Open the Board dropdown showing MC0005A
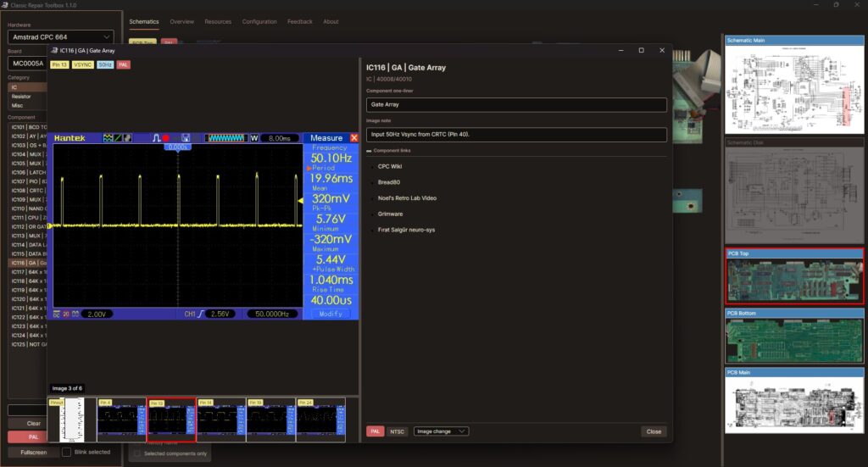Screen dimensions: 868x467 click(27, 63)
